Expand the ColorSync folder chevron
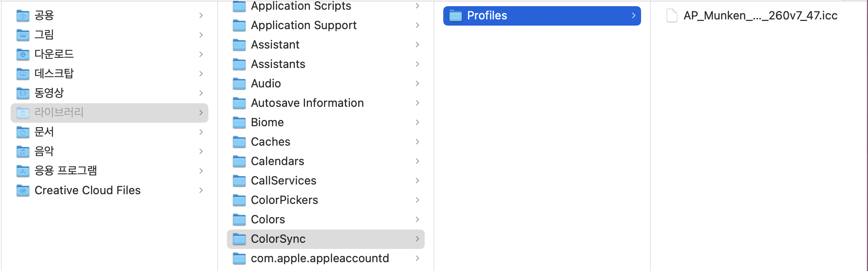 point(417,239)
